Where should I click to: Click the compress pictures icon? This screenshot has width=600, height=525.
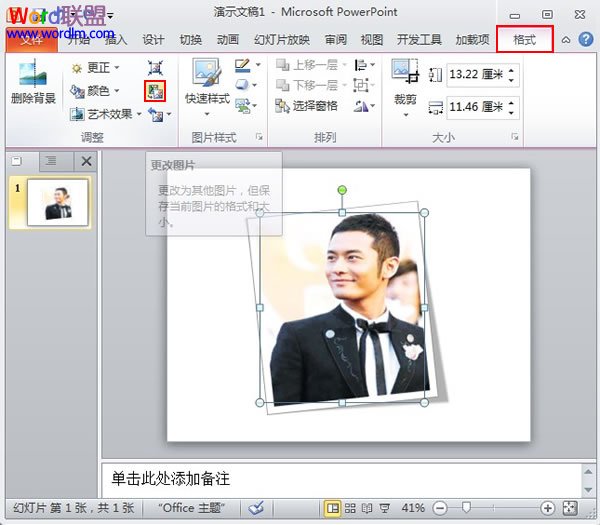(x=155, y=68)
